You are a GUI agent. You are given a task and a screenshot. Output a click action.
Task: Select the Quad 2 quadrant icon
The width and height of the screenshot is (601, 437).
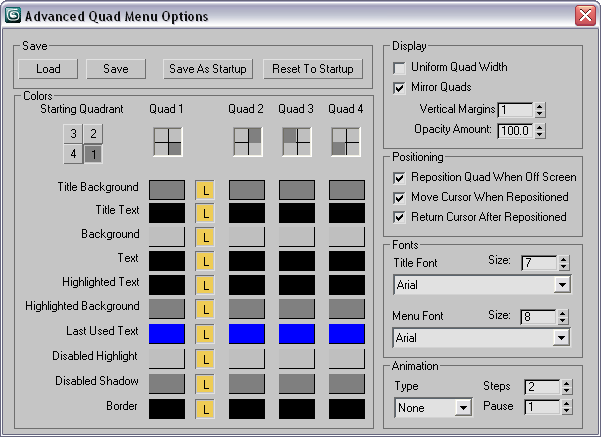pyautogui.click(x=248, y=142)
